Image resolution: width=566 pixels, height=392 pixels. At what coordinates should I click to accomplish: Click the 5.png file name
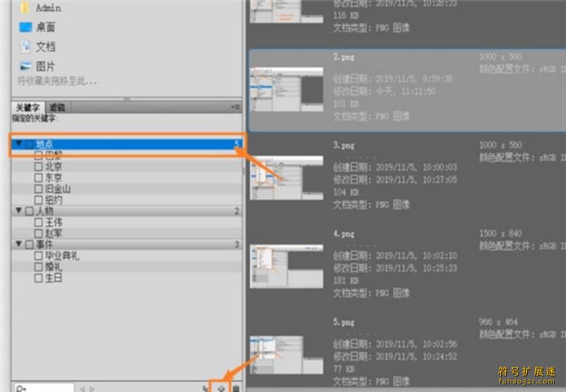coord(344,323)
